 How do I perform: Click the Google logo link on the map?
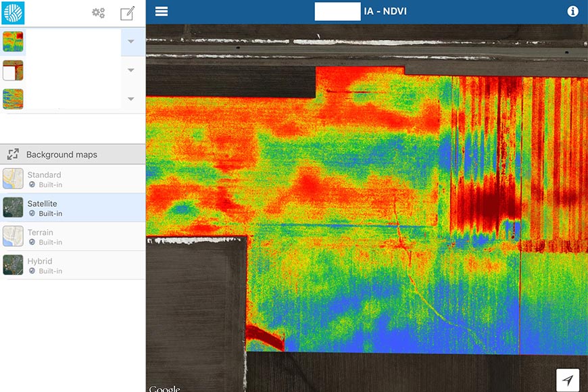164,388
